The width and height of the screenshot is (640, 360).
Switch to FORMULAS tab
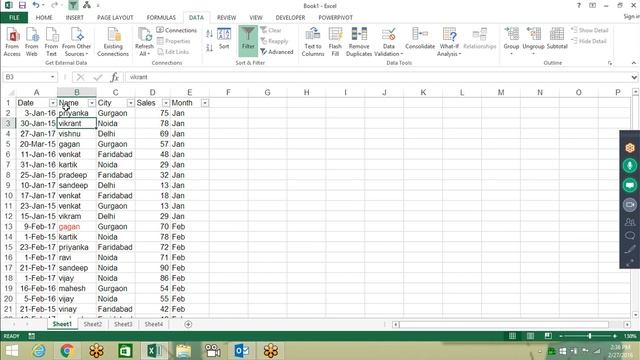[x=161, y=18]
